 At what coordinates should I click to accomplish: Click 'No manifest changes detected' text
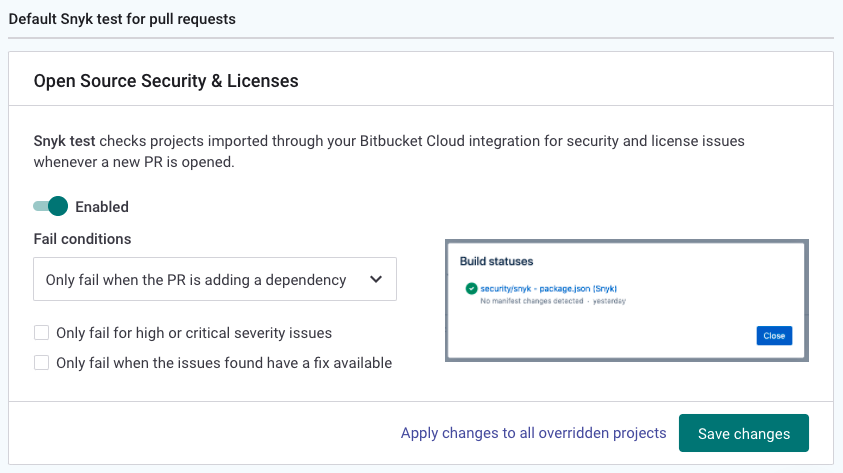532,301
